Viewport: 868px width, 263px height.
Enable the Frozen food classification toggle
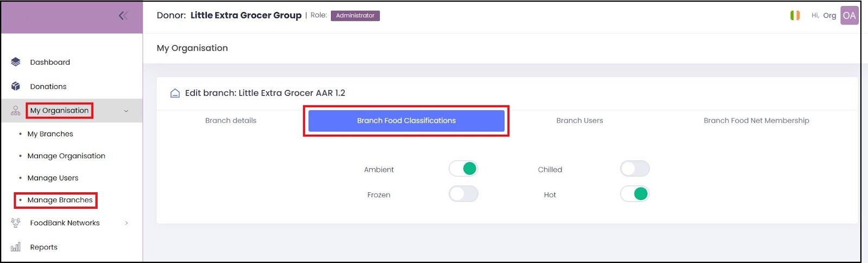[463, 194]
